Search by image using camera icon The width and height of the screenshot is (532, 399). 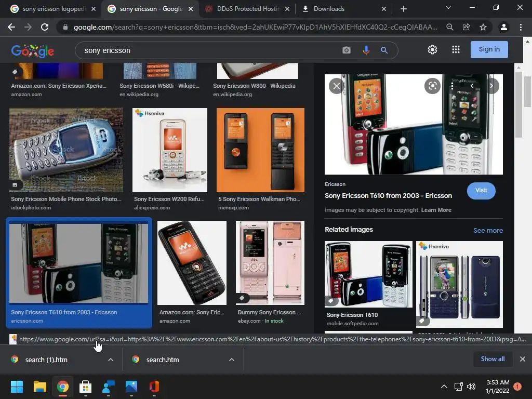click(346, 50)
